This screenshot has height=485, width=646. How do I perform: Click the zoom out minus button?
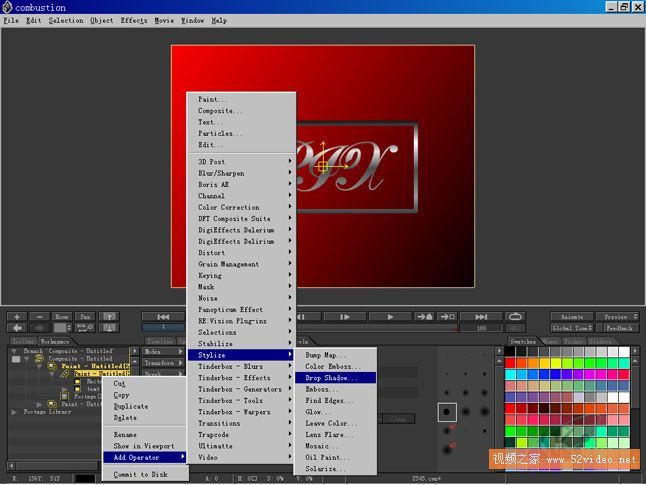coord(40,316)
